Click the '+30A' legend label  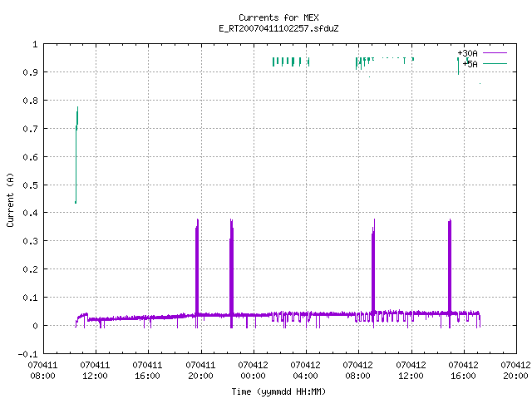click(467, 53)
